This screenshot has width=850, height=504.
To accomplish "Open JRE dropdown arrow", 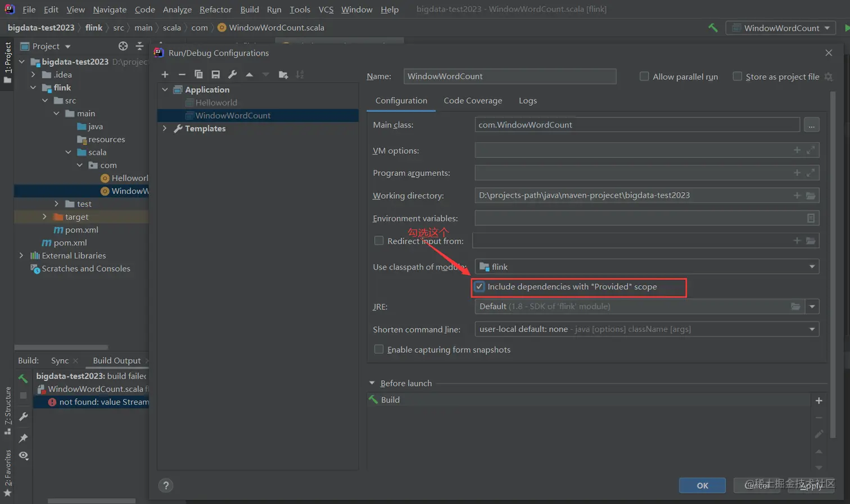I will point(812,306).
